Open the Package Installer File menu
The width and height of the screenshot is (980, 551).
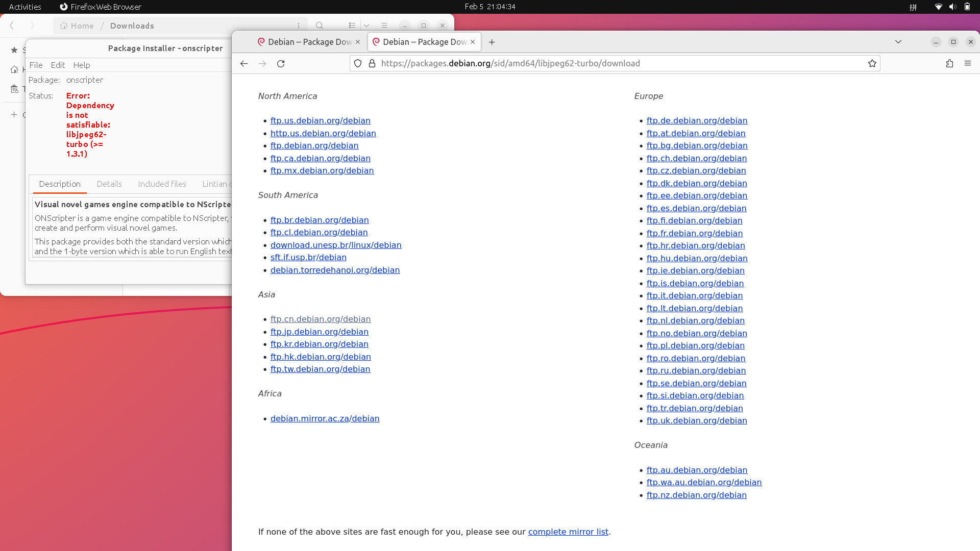point(36,65)
